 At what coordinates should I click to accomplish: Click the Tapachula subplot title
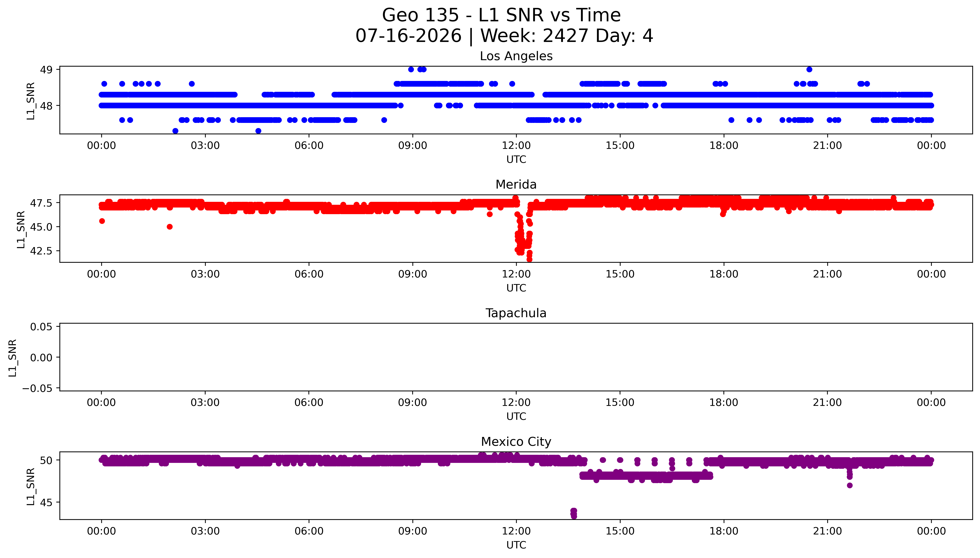(x=516, y=313)
